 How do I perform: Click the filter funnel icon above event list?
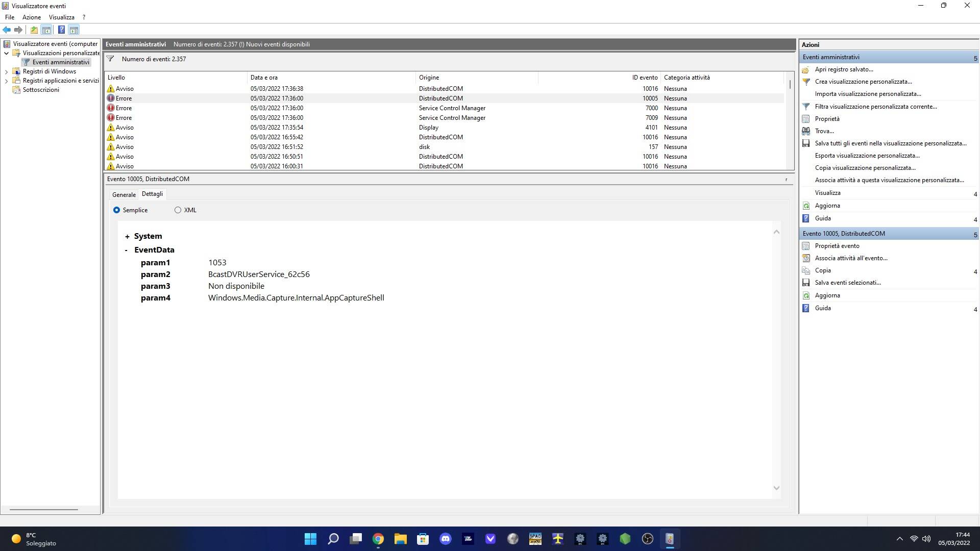(110, 59)
